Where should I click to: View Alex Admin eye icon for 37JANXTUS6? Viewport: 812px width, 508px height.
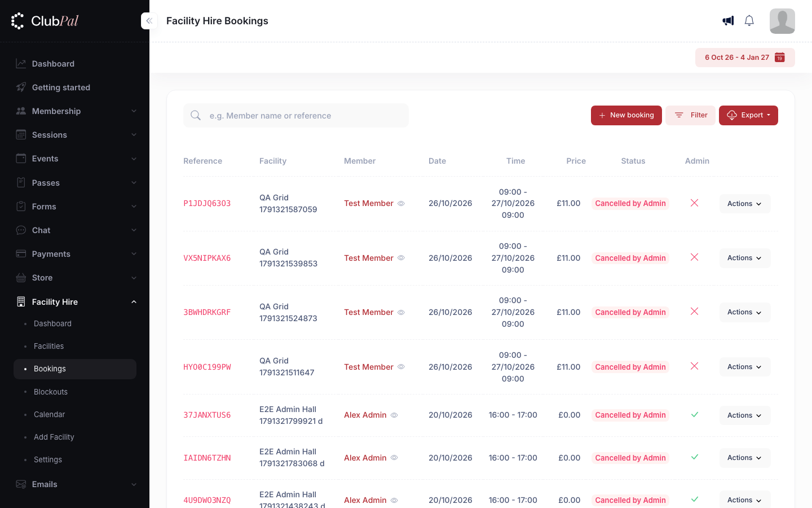(x=395, y=415)
